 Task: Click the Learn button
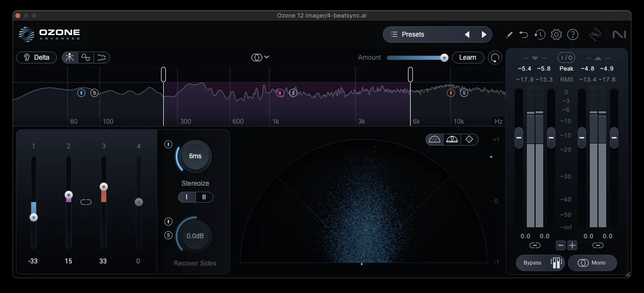tap(468, 58)
